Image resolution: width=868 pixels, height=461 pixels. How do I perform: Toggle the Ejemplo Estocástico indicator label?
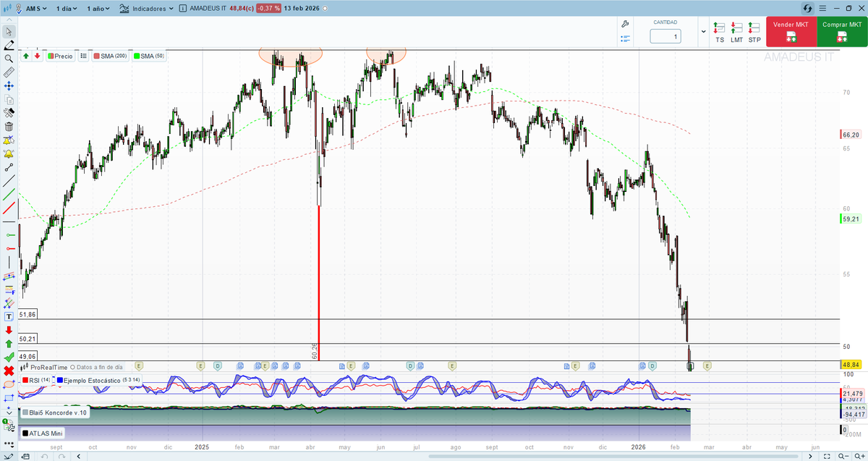98,380
